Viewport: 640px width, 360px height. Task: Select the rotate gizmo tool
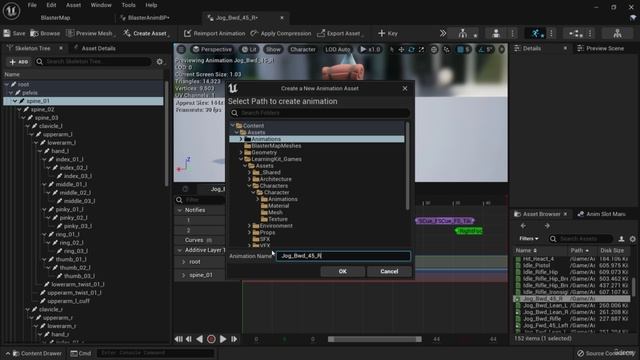411,49
